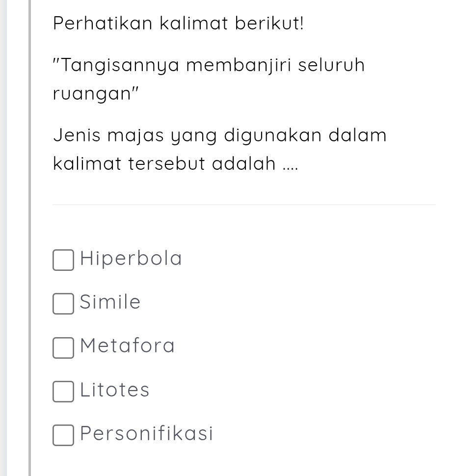Image resolution: width=454 pixels, height=476 pixels.
Task: Select the Metafora checkbox
Action: click(63, 348)
